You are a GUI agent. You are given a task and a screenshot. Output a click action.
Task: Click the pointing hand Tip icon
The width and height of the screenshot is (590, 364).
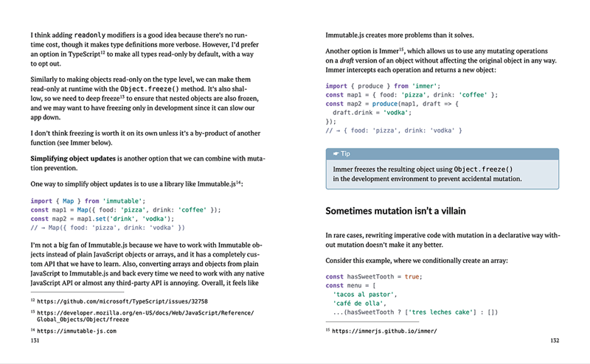(x=336, y=154)
